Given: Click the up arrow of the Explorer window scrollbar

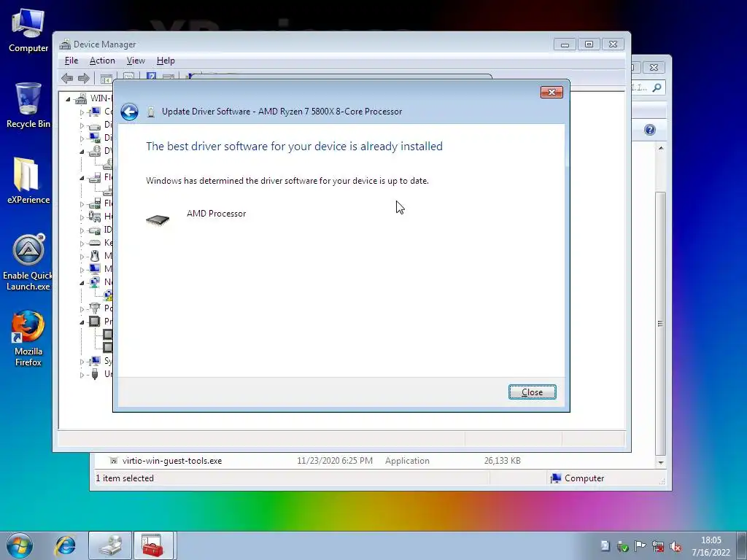Looking at the screenshot, I should tap(661, 148).
